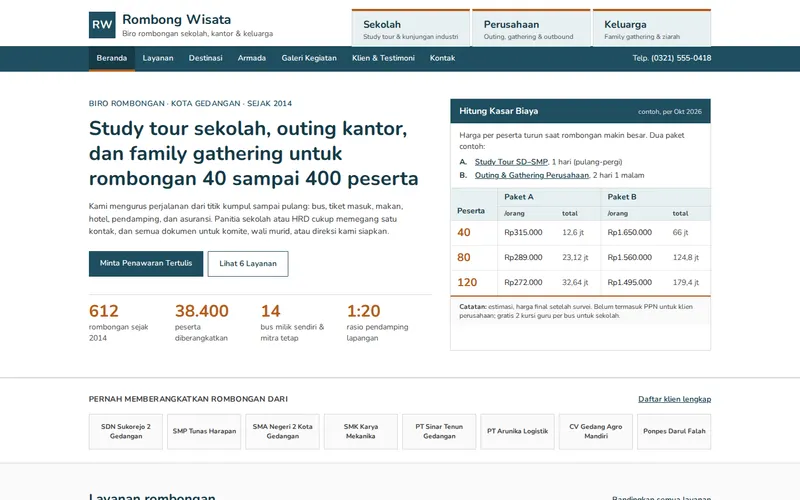Open the Daftar klien lengkap link
Viewport: 800px width, 500px height.
674,399
